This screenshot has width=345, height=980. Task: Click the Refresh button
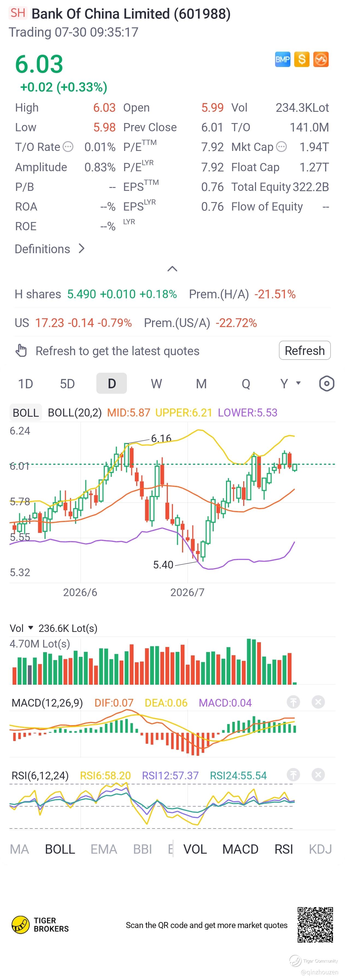[x=305, y=350]
